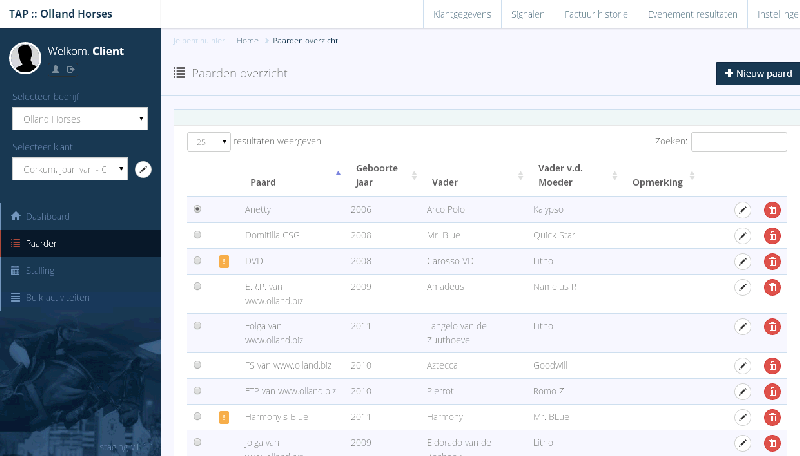Image resolution: width=800 pixels, height=456 pixels.
Task: Select the Domitilla CSG radio button
Action: pos(197,235)
